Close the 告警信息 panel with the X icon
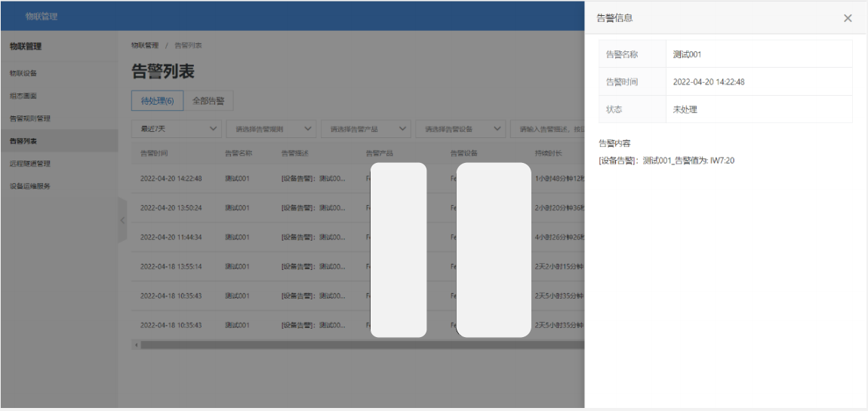 (x=848, y=18)
